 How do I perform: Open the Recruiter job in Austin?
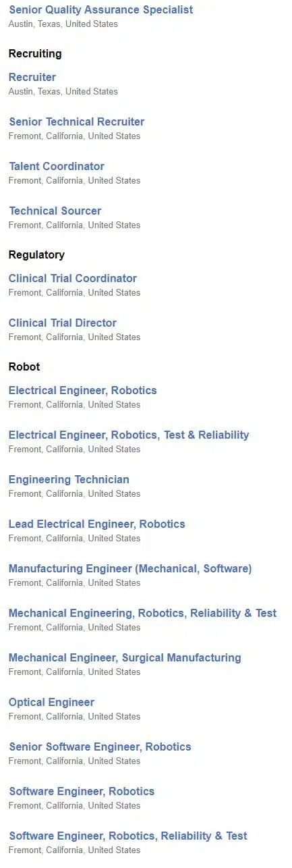tap(32, 78)
